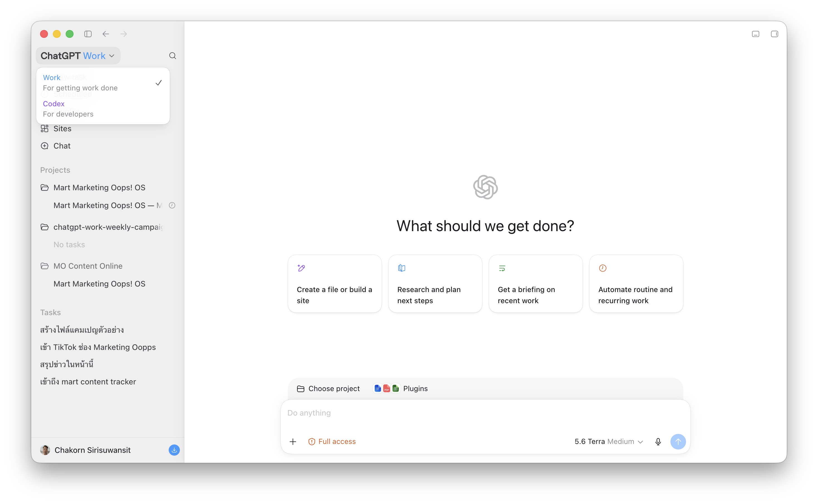Screen dimensions: 818x504
Task: Click the pencil icon on the Create a file card
Action: [x=301, y=268]
